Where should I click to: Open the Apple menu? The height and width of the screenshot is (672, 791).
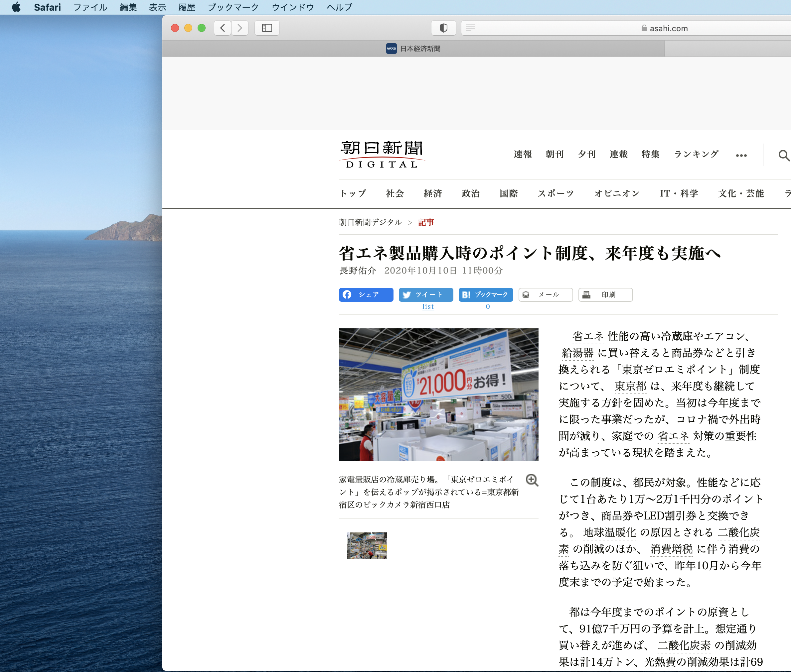[x=16, y=7]
